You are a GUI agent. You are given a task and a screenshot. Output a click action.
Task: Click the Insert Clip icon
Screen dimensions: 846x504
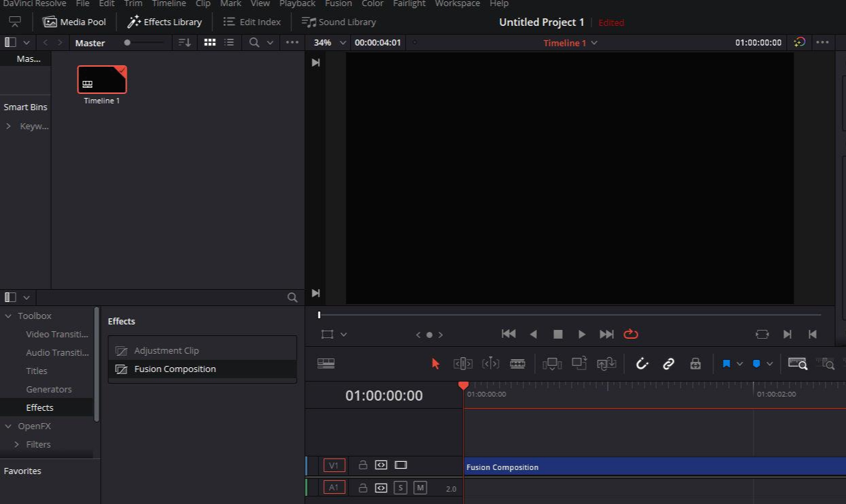(552, 364)
